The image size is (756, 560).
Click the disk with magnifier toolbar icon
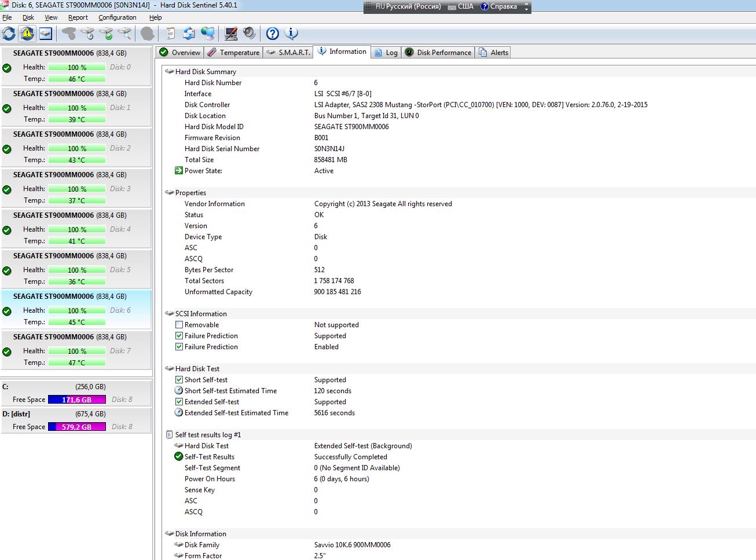coord(124,34)
